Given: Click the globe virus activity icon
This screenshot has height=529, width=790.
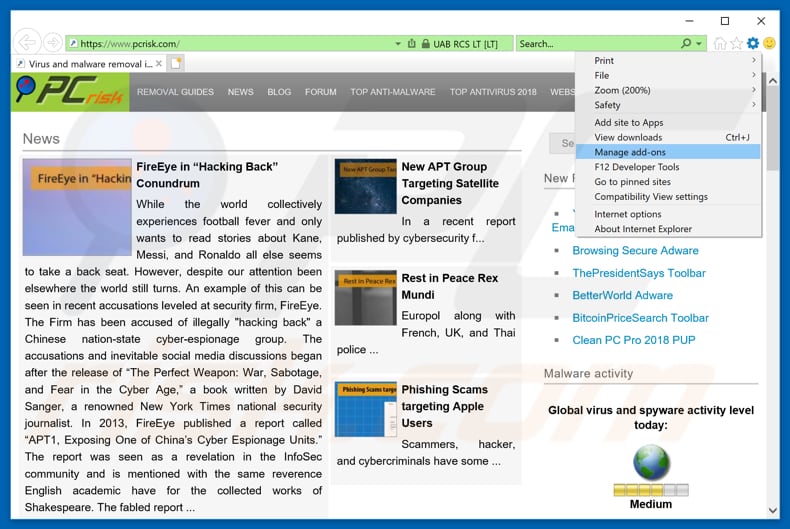Looking at the screenshot, I should coord(651,462).
